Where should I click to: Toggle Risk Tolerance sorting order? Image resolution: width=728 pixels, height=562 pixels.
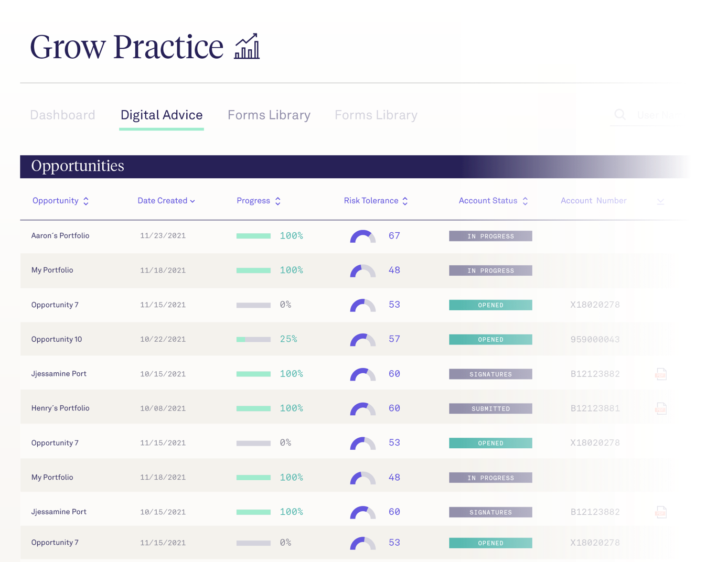405,201
